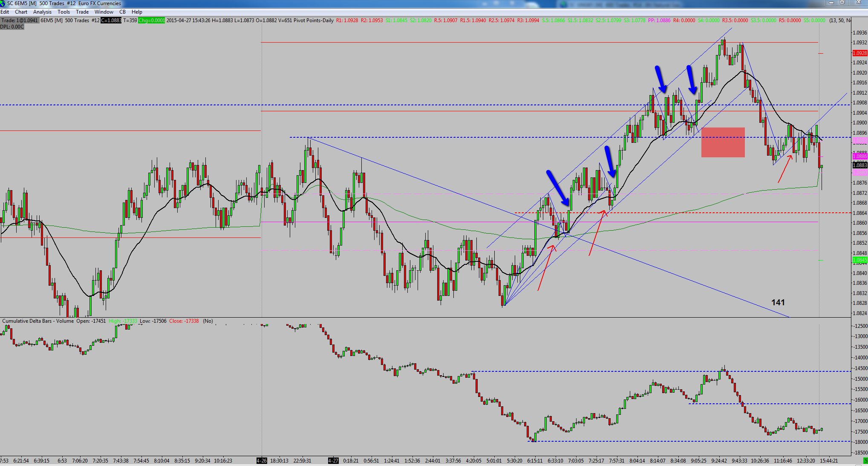The height and width of the screenshot is (466, 868).
Task: Click the 'Low: -17506' delta value
Action: 153,321
